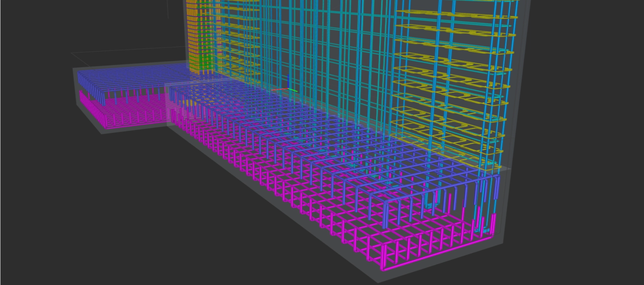
Task: Click the front-most blue U-bar of the footing
Action: [386, 215]
